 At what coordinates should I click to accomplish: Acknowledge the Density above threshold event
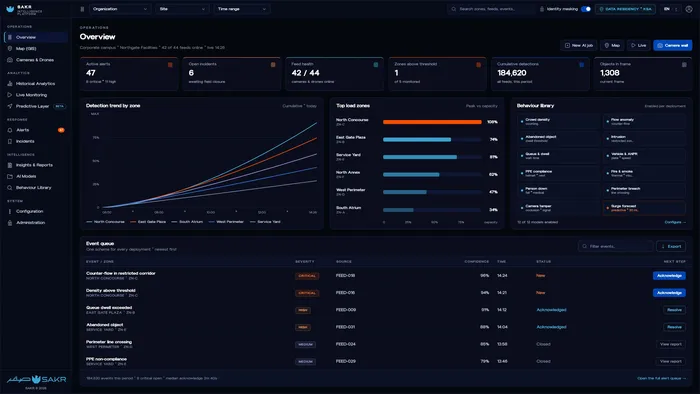point(669,293)
